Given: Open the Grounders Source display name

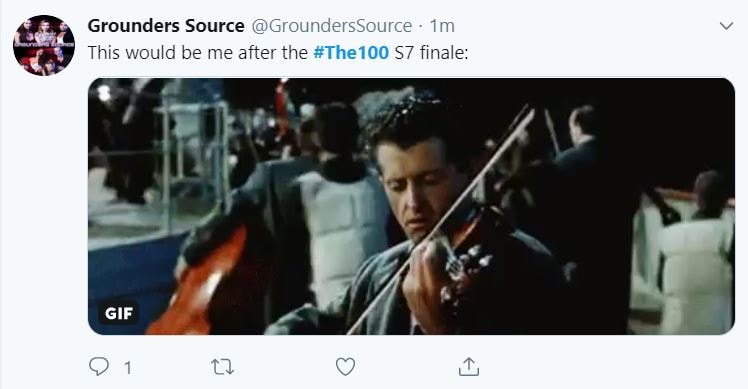Looking at the screenshot, I should click(166, 26).
